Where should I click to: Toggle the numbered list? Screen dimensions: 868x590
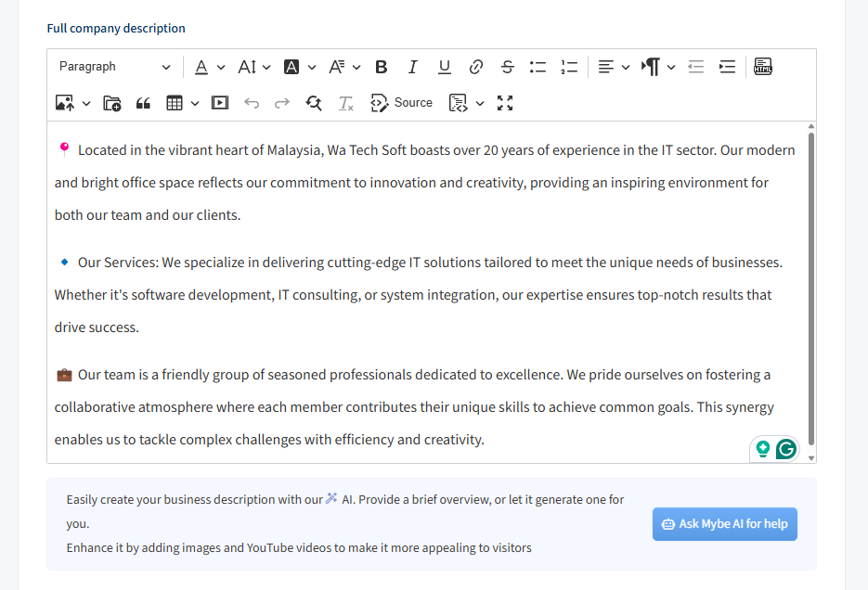(x=569, y=67)
